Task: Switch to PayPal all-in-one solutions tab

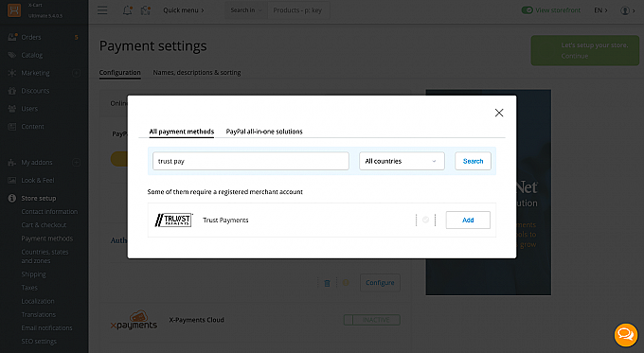Action: (264, 132)
